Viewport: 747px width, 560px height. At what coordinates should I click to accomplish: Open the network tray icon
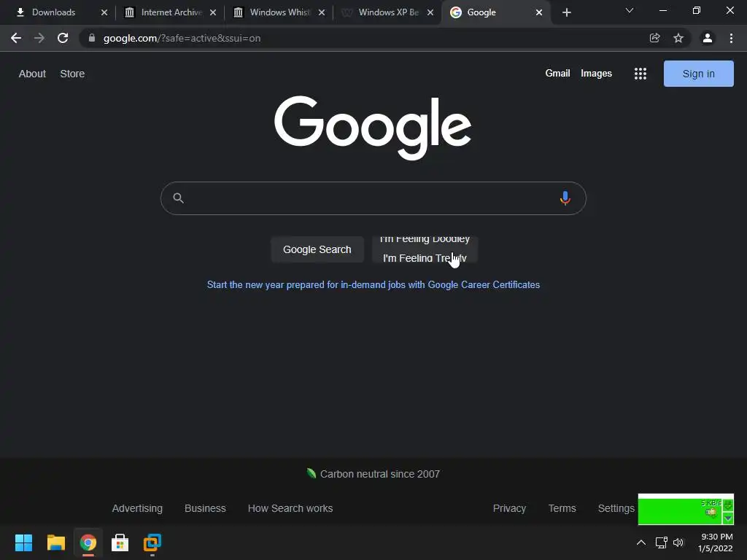click(661, 542)
